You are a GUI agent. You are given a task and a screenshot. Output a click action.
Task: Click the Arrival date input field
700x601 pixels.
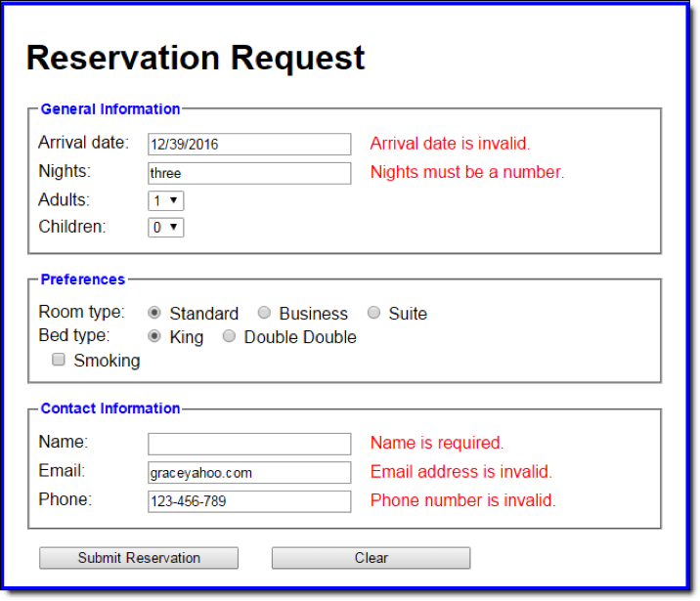[x=249, y=144]
